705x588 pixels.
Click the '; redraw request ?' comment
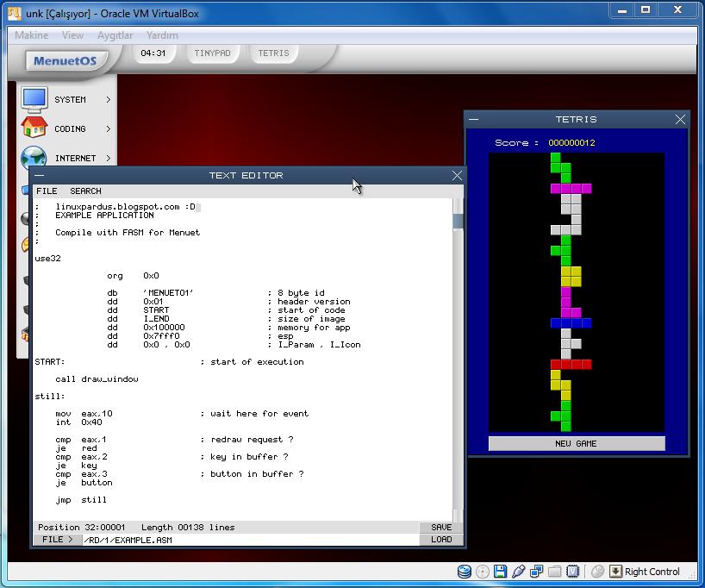[x=246, y=439]
